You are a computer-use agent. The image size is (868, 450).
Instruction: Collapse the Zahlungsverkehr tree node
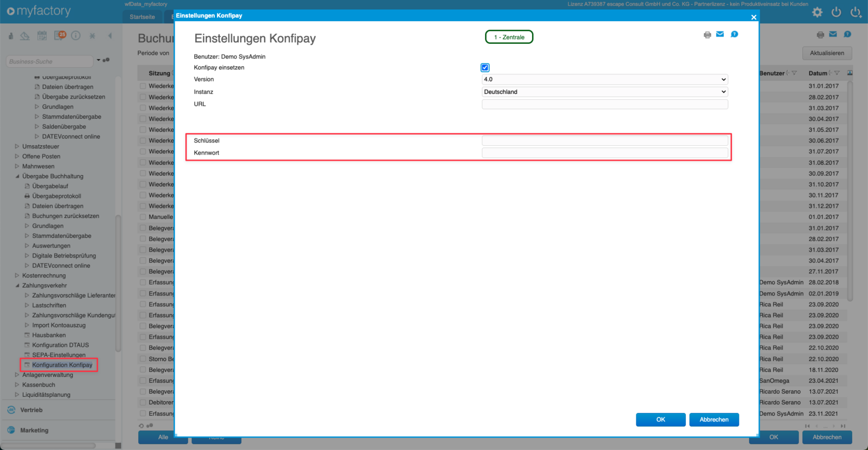point(17,286)
